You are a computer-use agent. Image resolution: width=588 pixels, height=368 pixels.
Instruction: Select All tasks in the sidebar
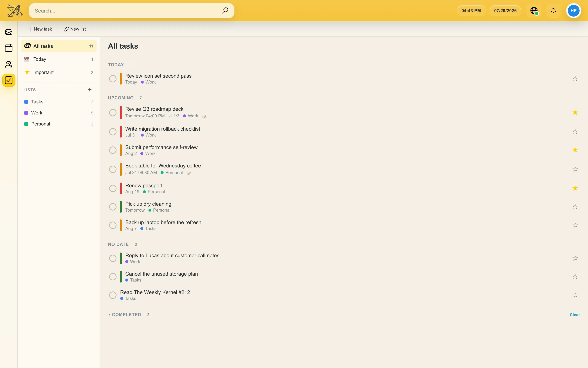pos(59,46)
